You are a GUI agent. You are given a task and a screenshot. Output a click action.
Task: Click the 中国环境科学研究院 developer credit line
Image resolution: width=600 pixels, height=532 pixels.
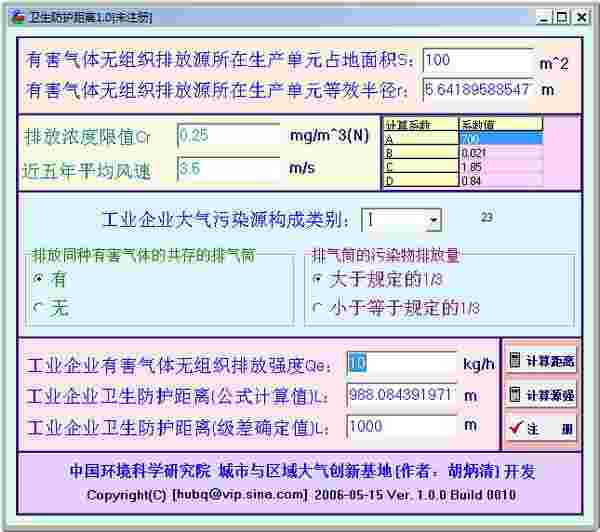tap(302, 471)
